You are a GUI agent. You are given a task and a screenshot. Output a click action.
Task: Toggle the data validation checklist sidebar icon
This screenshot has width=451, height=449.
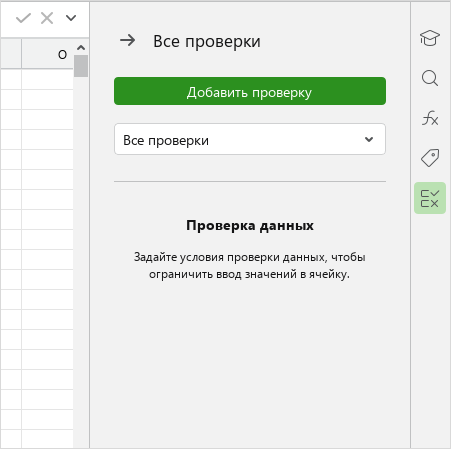click(430, 198)
